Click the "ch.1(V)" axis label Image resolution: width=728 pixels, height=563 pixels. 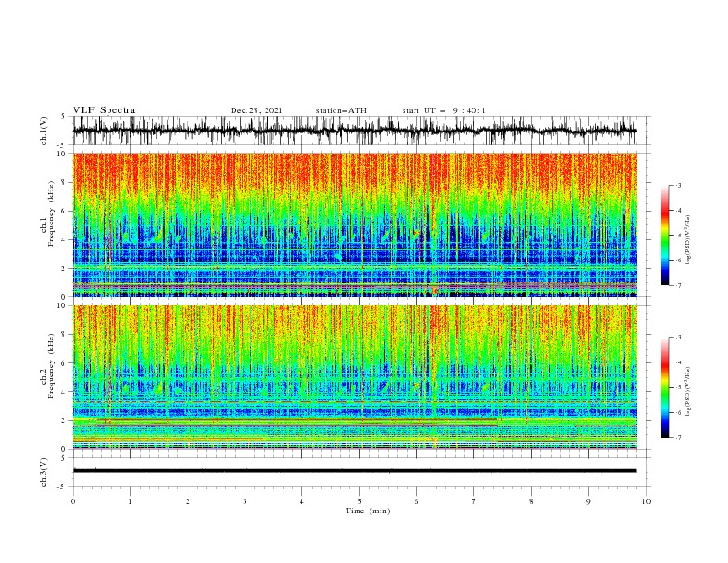(x=44, y=131)
